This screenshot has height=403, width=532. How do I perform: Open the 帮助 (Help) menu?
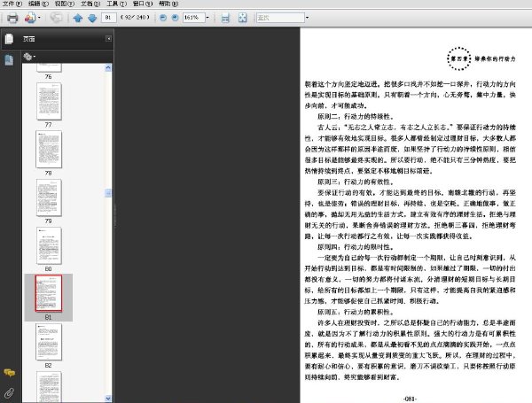click(x=168, y=4)
